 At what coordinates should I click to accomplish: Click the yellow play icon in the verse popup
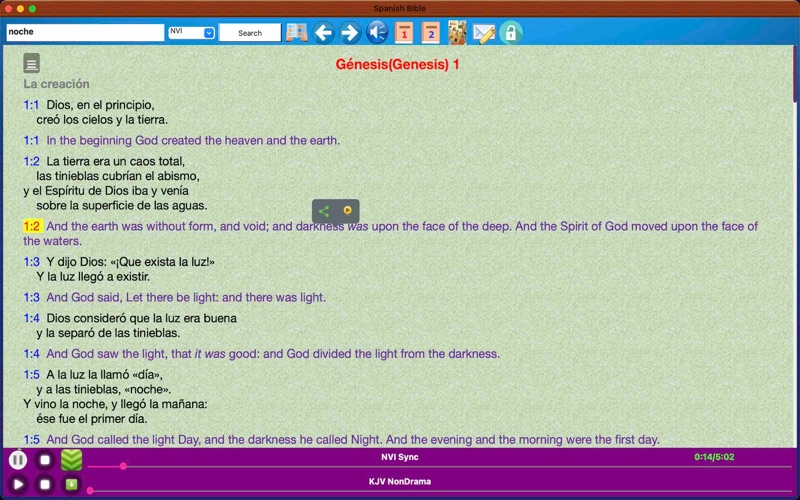click(347, 210)
